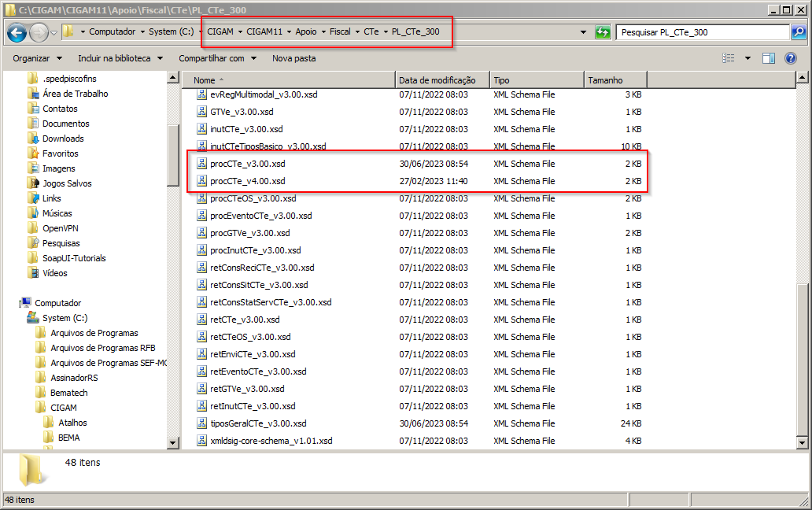The width and height of the screenshot is (812, 510).
Task: Select the procCTe_v4.00.xsd file icon
Action: [202, 181]
